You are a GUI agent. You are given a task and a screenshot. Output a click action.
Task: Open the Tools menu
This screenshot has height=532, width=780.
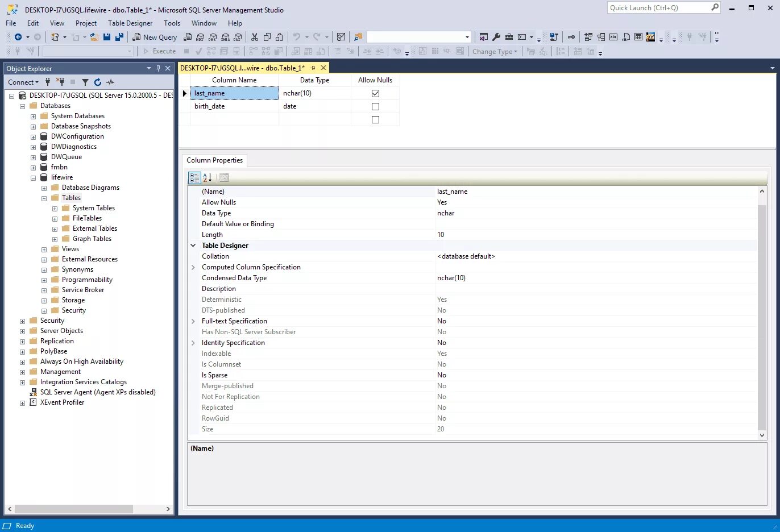click(172, 23)
